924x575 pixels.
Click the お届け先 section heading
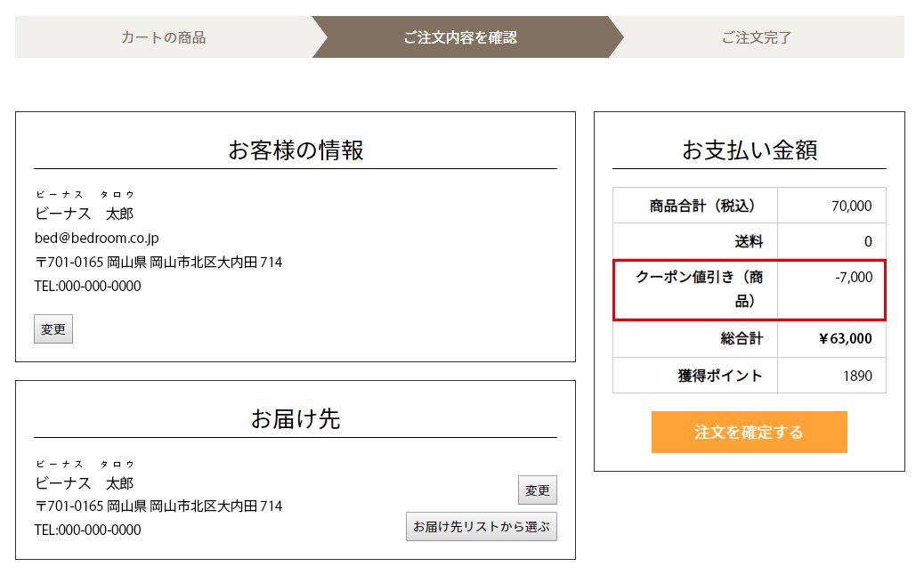(296, 418)
